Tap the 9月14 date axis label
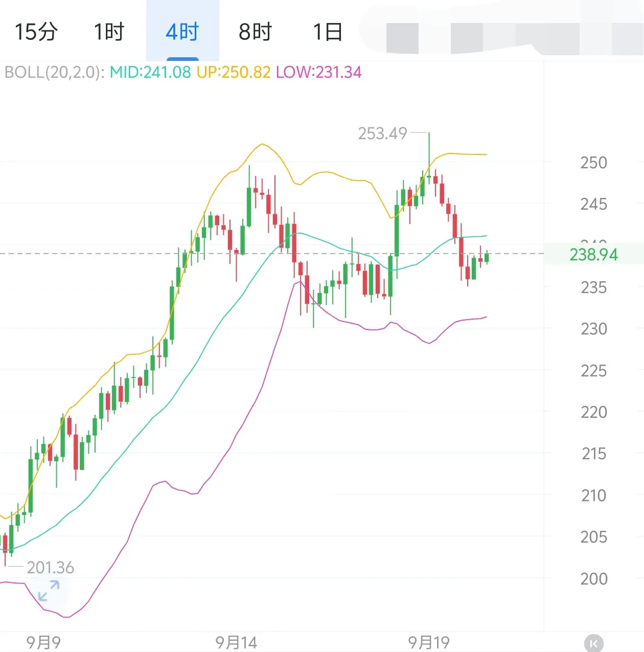Image resolution: width=644 pixels, height=652 pixels. 236,642
